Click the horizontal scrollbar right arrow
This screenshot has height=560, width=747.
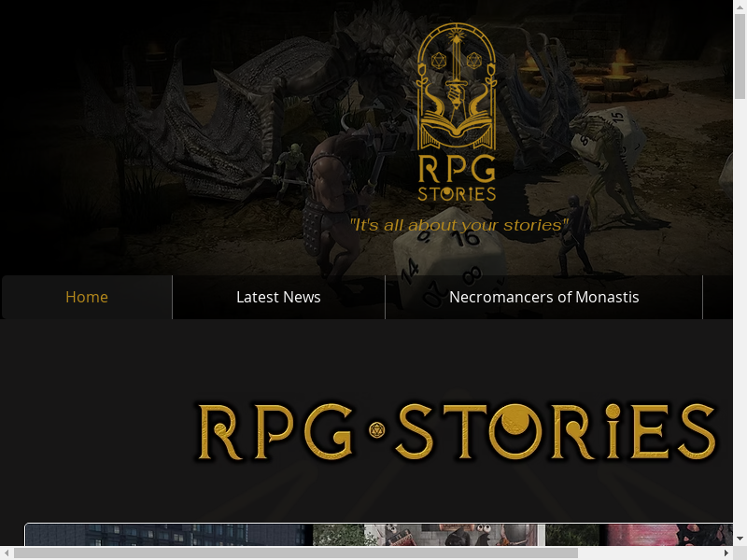[726, 553]
